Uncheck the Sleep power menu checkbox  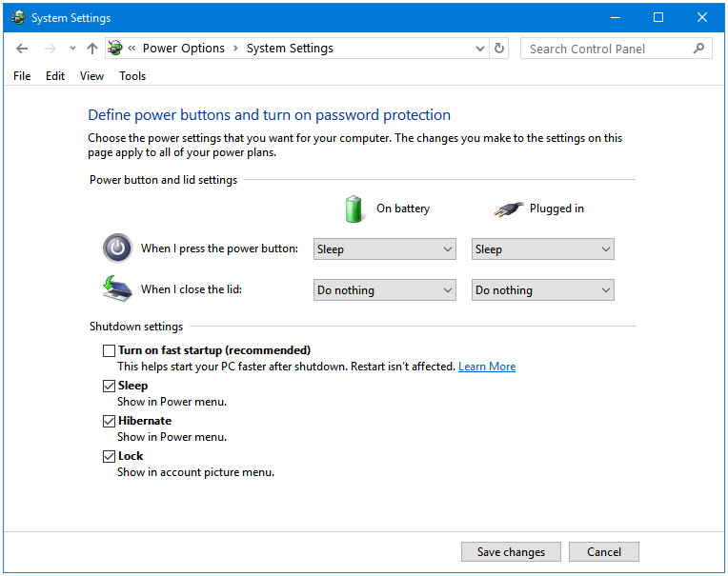pos(109,386)
